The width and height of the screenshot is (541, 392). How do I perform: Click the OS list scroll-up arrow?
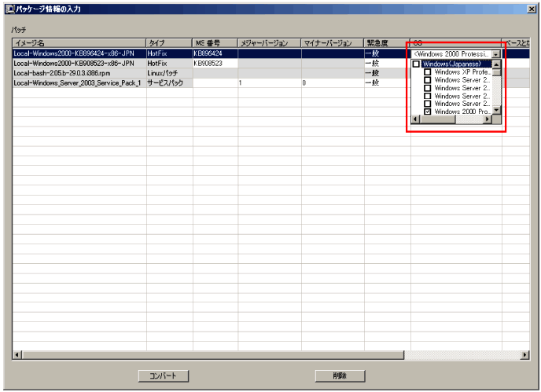pyautogui.click(x=496, y=64)
